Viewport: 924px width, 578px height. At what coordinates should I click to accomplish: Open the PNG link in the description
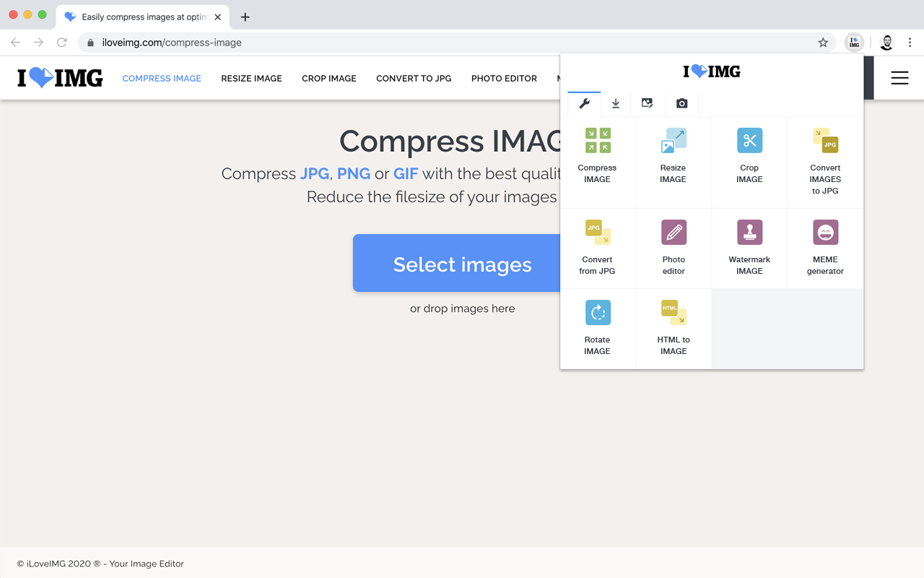[x=354, y=173]
